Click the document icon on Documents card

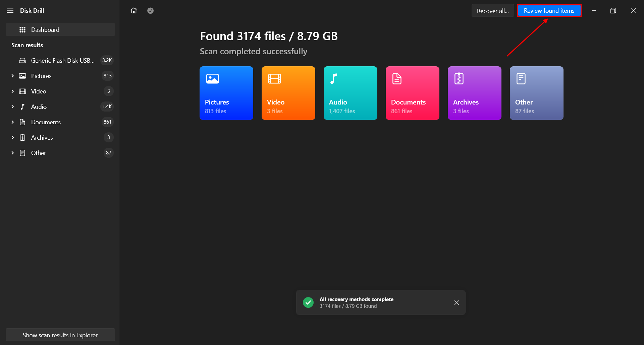(397, 79)
